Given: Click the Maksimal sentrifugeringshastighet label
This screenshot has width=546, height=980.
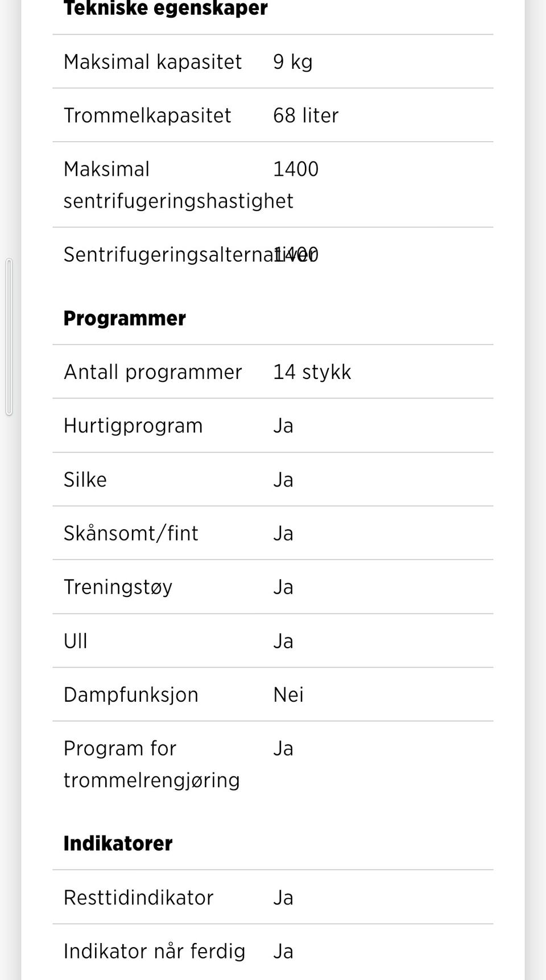Looking at the screenshot, I should 178,184.
